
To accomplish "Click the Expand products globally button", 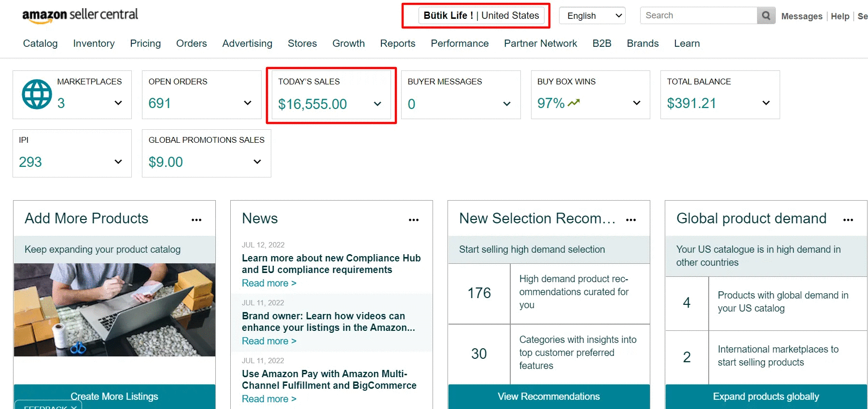I will point(766,396).
